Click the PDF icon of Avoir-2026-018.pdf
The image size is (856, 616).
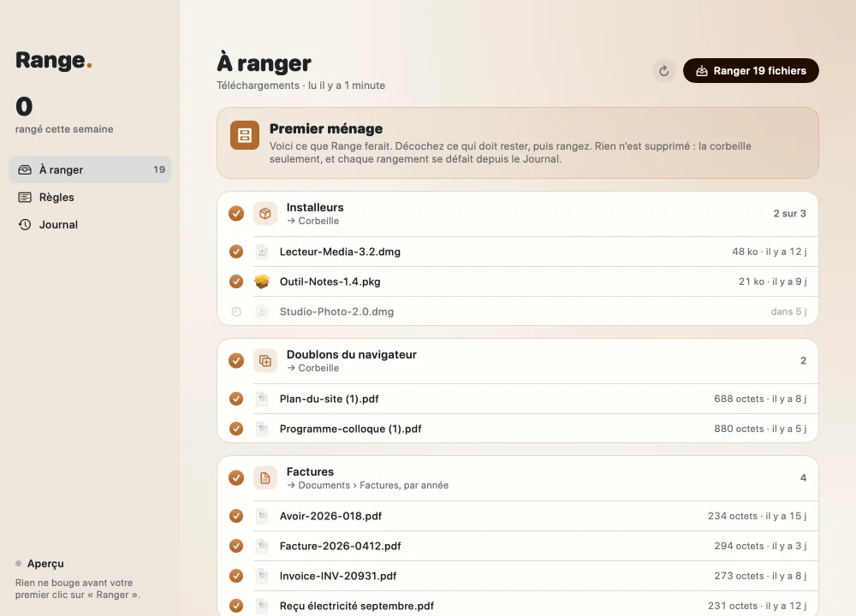(262, 516)
